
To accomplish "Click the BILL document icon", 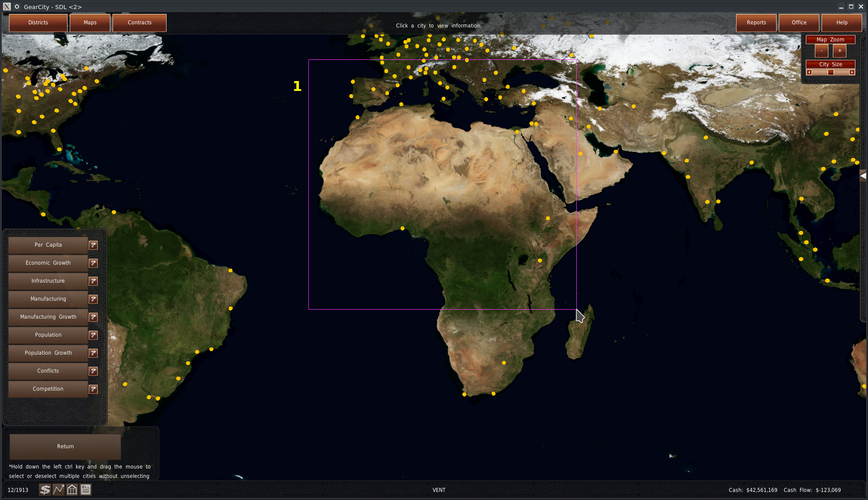I will pos(86,490).
